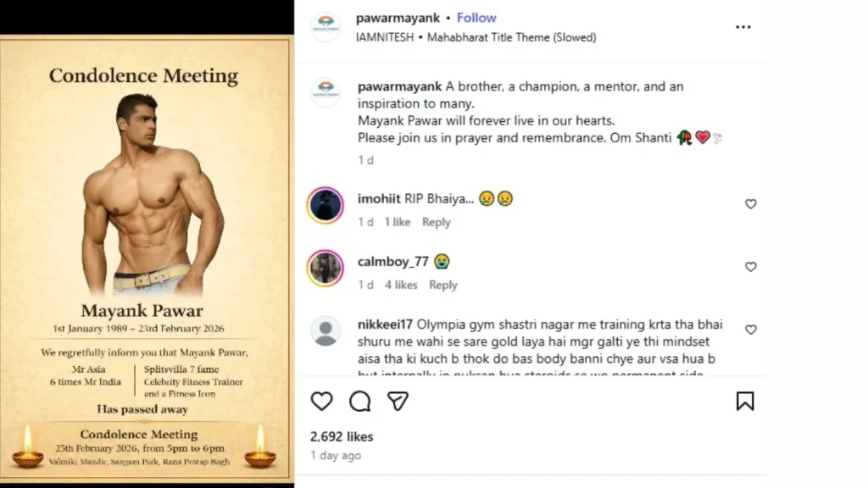Like nikkeei17's comment with the heart
Screen dimensions: 868x488
click(x=750, y=330)
